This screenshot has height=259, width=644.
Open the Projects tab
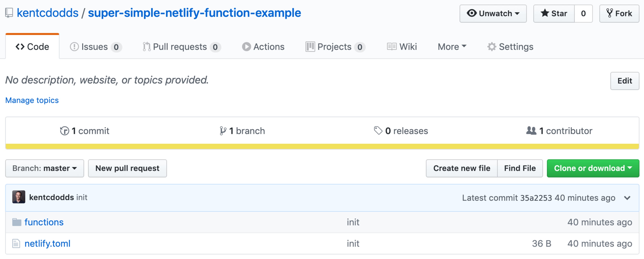[335, 47]
